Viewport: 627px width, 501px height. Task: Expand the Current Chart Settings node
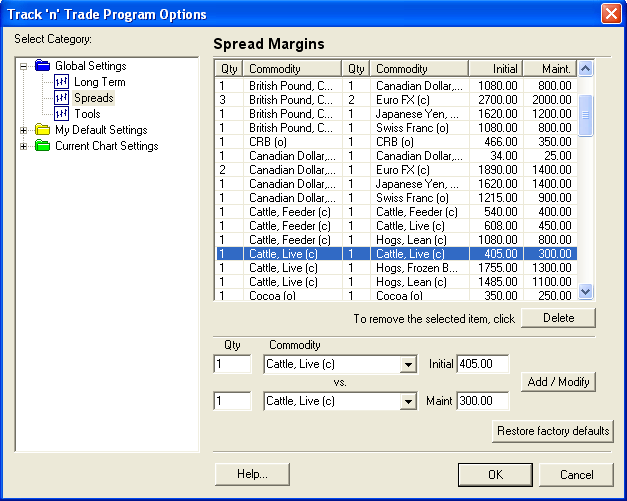click(x=24, y=146)
